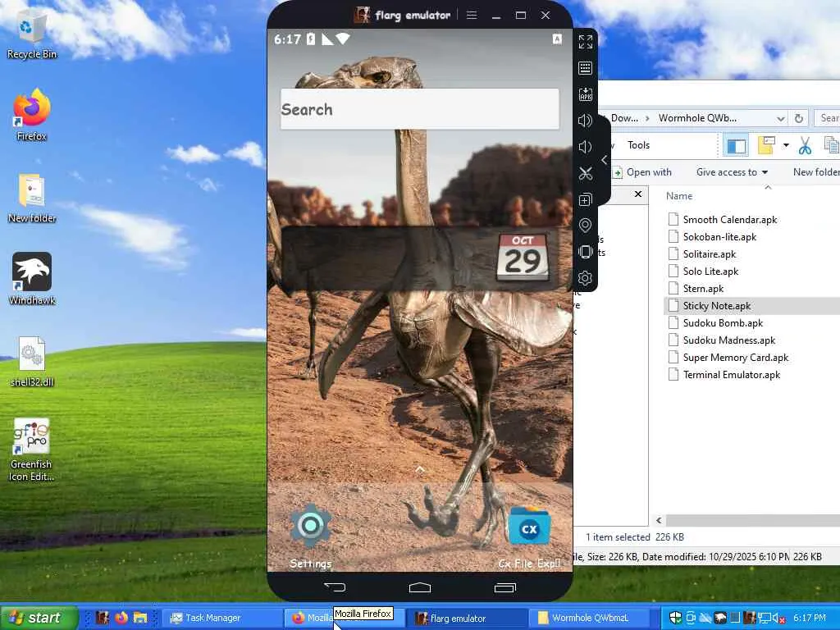Open the flarg emulator hamburger menu
This screenshot has height=630, width=840.
[x=472, y=15]
